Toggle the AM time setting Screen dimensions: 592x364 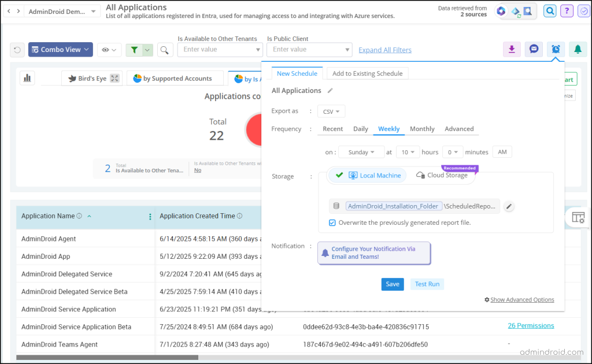(502, 151)
